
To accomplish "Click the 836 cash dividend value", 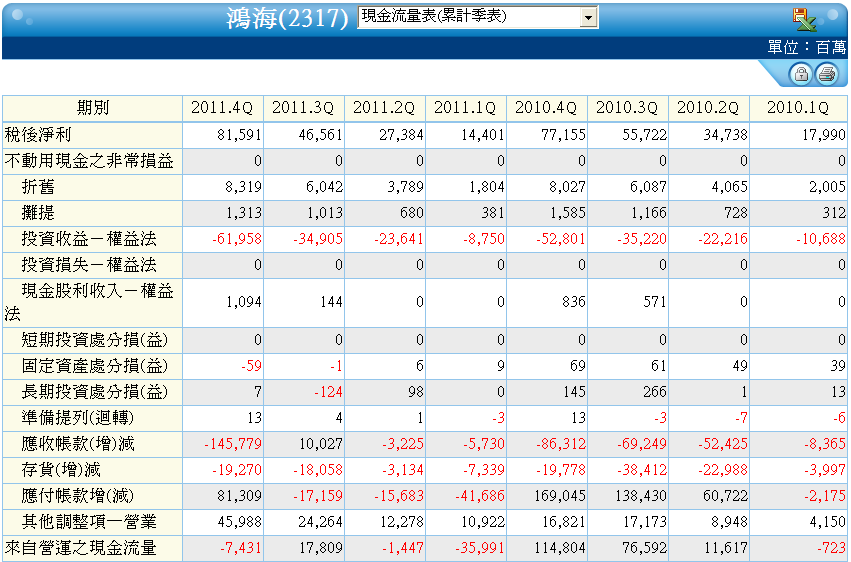I will point(574,302).
